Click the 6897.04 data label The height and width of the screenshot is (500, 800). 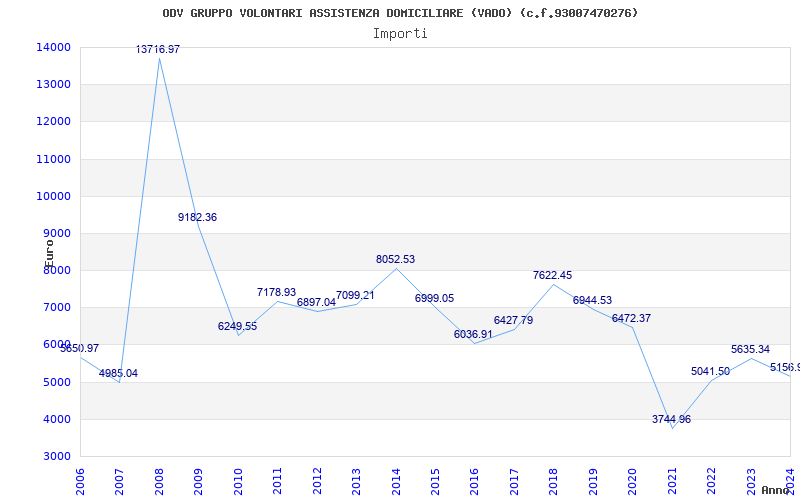click(316, 303)
